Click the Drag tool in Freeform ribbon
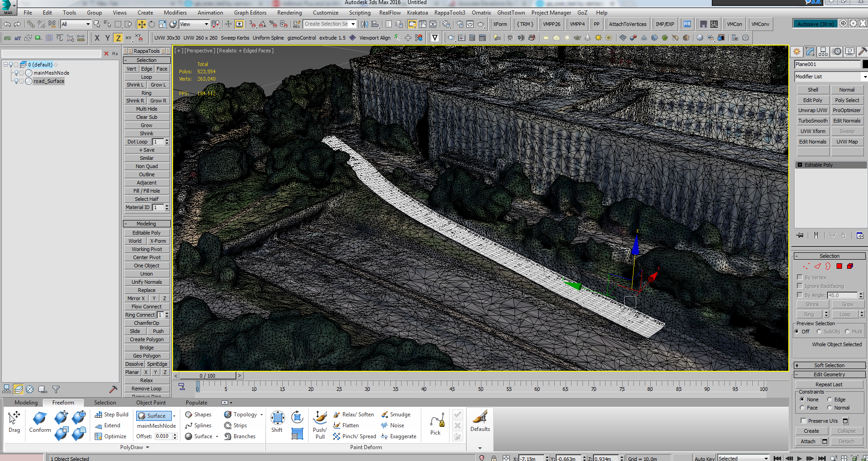The width and height of the screenshot is (868, 461). coord(14,422)
